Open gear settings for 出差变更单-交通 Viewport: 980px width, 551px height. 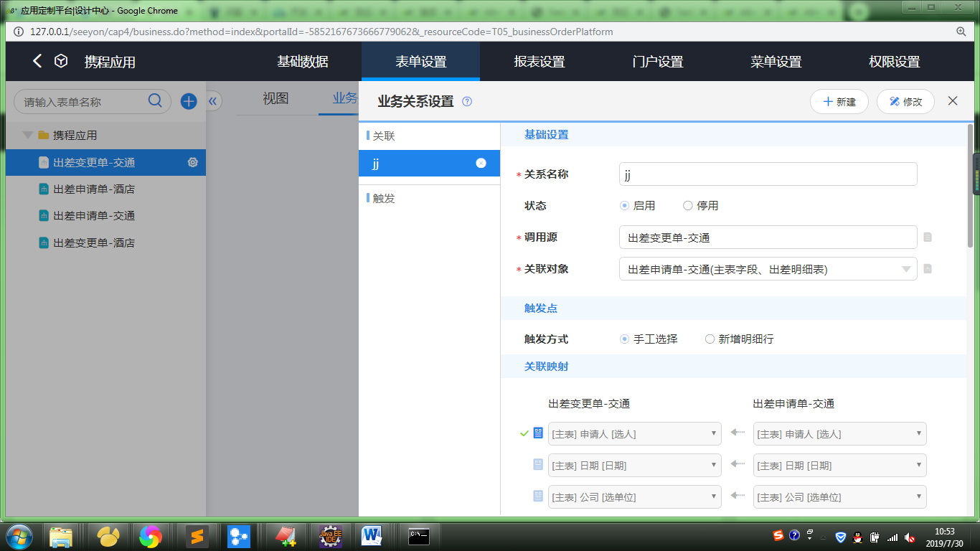(192, 163)
